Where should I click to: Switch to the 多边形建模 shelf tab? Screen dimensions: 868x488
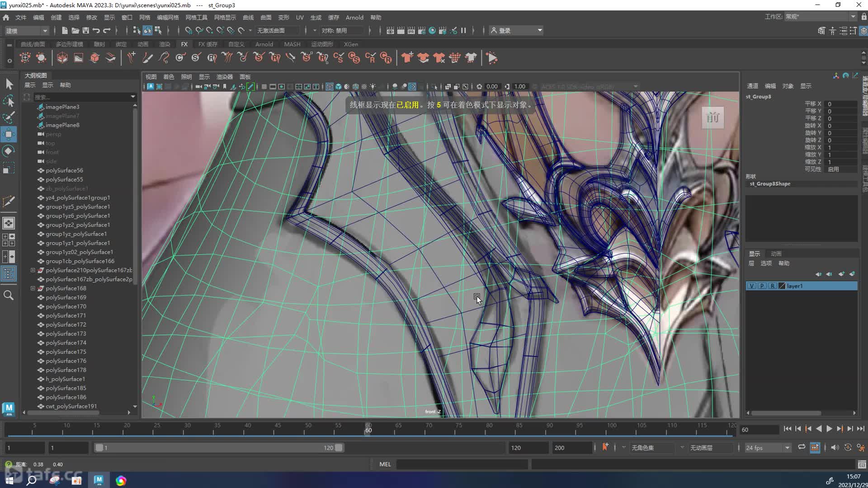click(69, 44)
